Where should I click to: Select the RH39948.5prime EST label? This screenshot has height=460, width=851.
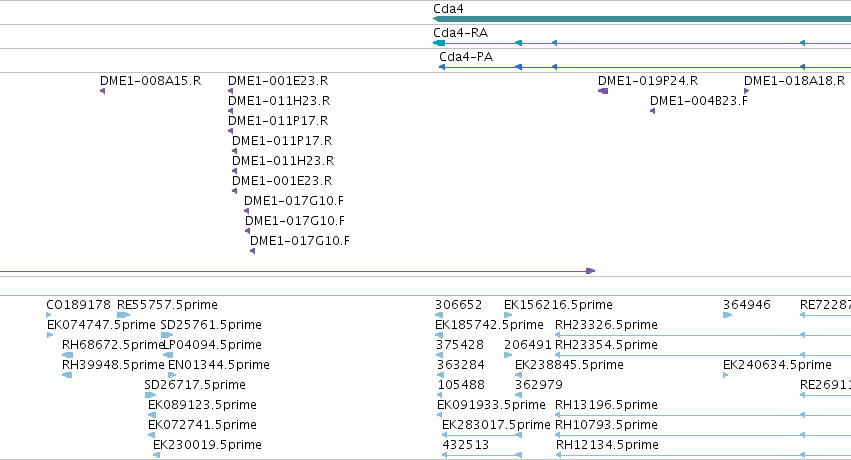113,365
